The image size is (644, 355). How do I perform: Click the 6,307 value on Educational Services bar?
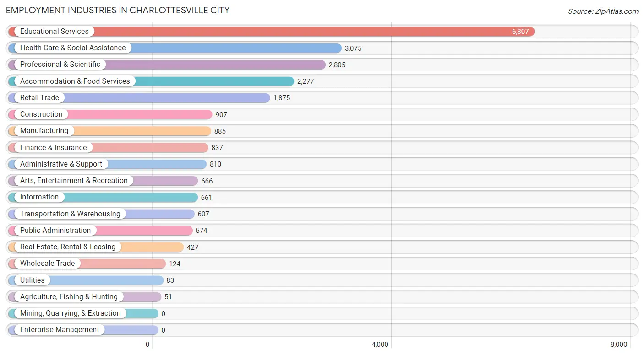click(x=520, y=32)
